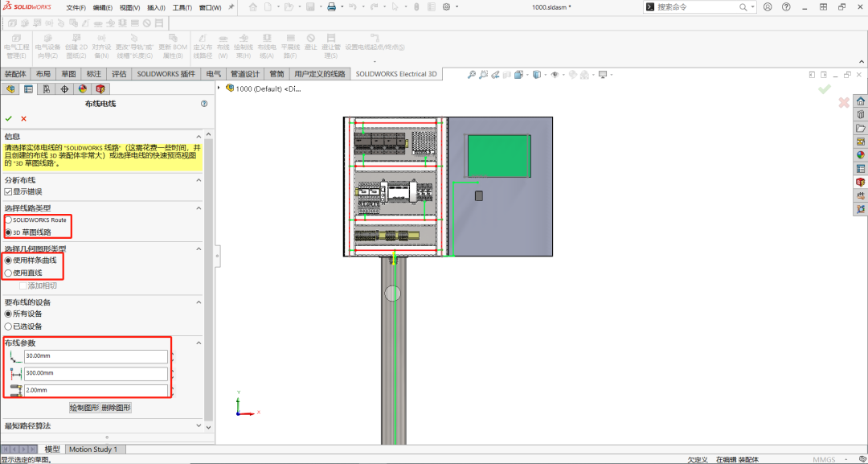Click the large green confirm checkmark in viewport corner
Viewport: 868px width, 464px height.
click(825, 88)
